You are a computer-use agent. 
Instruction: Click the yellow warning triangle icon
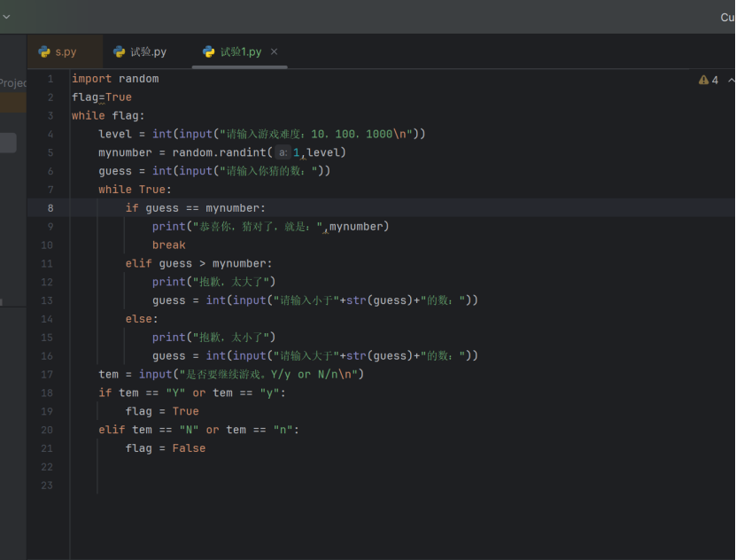click(703, 80)
